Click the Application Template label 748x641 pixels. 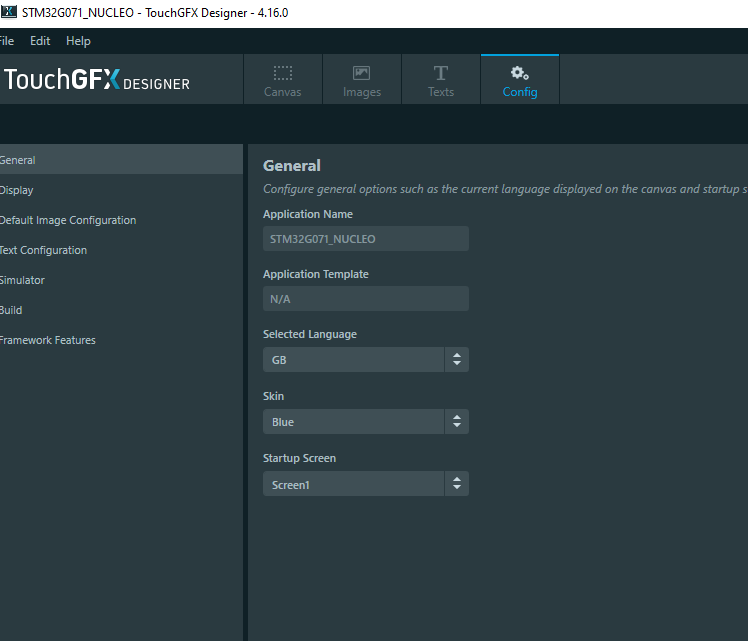coord(316,274)
